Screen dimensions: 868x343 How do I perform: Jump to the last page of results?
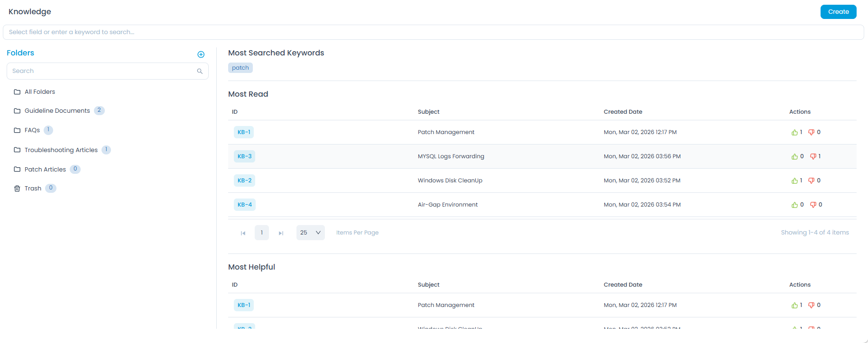281,233
